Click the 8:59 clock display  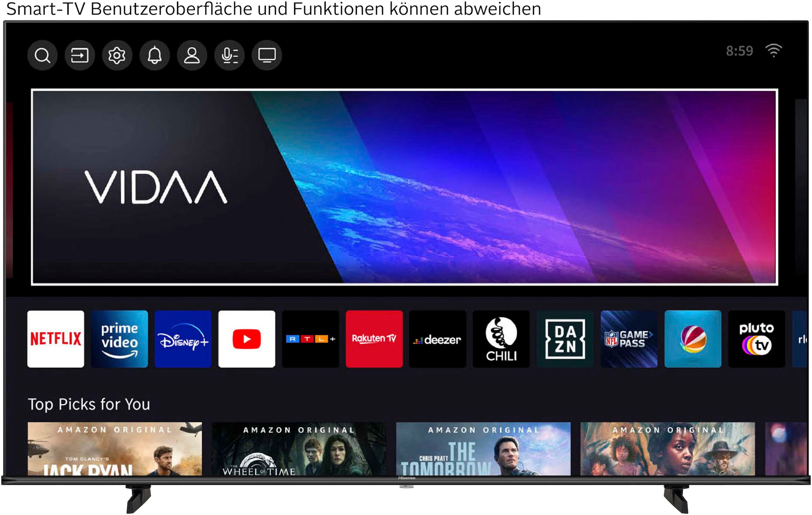740,51
